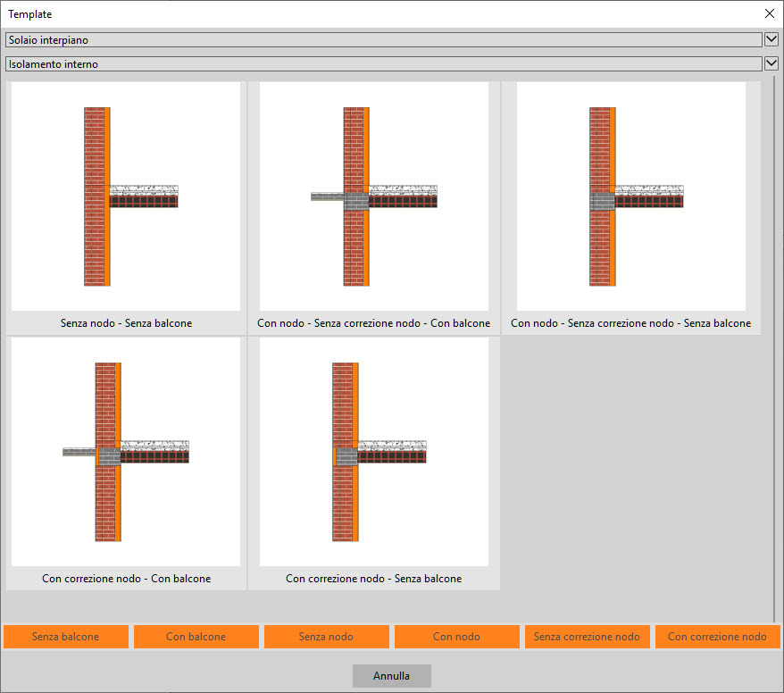This screenshot has width=784, height=693.
Task: Toggle the 'Con balcone' filter
Action: (x=196, y=637)
